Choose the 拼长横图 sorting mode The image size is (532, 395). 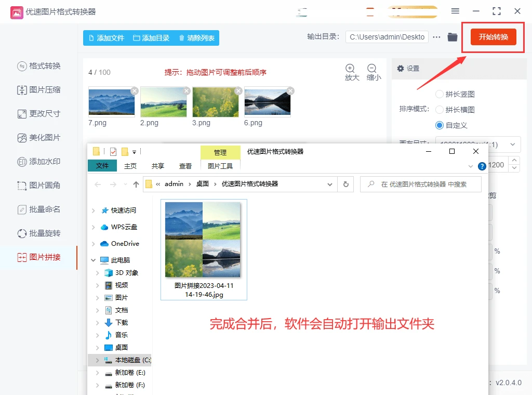439,110
